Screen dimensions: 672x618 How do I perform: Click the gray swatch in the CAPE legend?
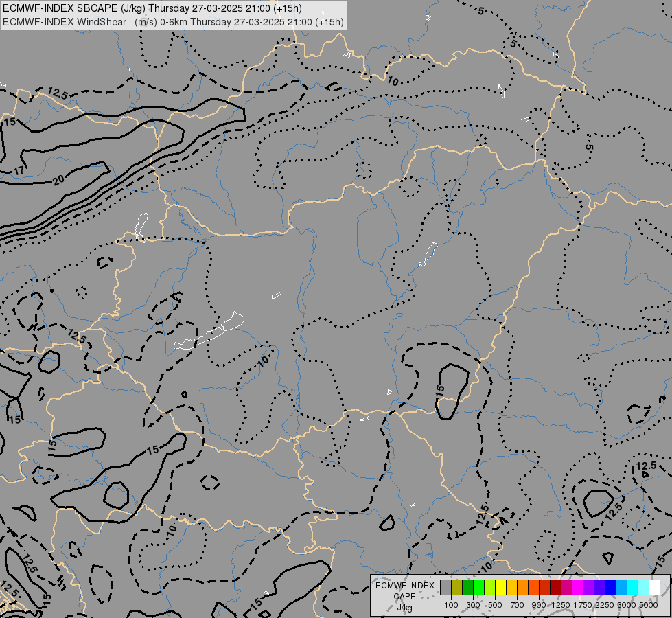tap(445, 587)
